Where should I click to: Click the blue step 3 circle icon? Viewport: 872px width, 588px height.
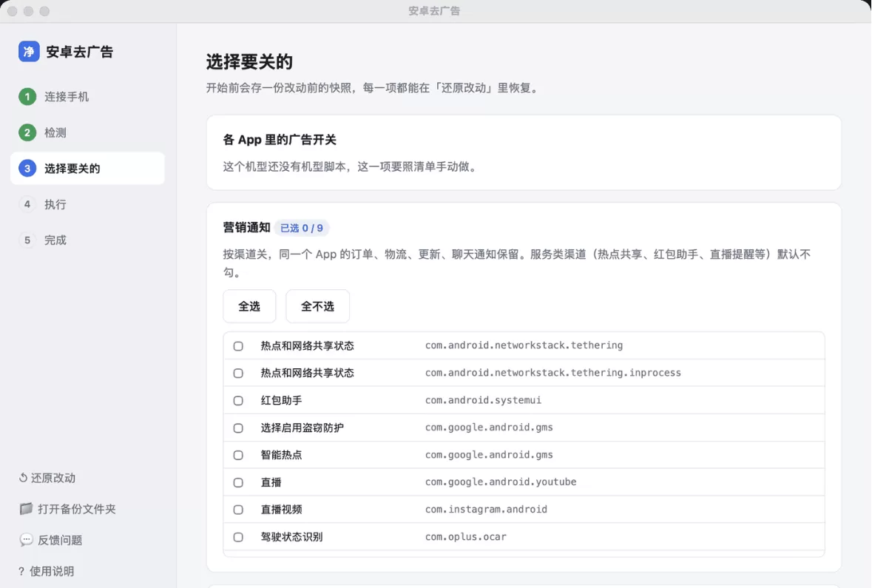[27, 168]
